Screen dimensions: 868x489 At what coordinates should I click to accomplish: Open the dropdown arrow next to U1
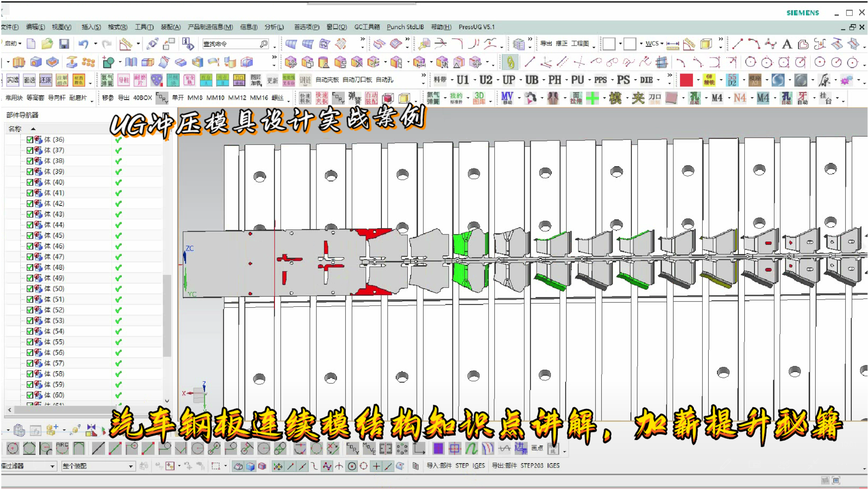(475, 80)
